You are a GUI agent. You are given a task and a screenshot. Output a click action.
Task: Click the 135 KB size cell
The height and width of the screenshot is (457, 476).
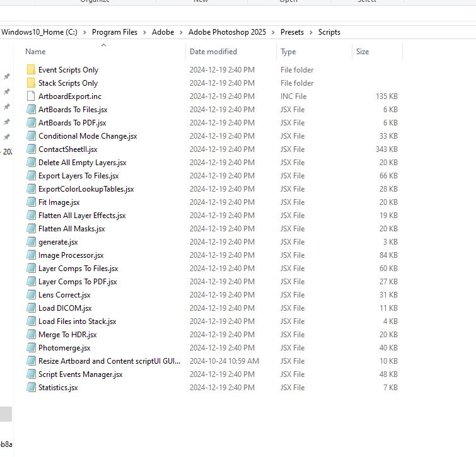(386, 96)
